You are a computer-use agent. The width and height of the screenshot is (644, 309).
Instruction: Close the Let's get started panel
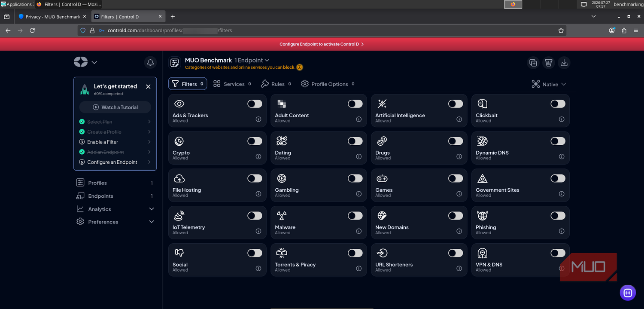coord(148,86)
